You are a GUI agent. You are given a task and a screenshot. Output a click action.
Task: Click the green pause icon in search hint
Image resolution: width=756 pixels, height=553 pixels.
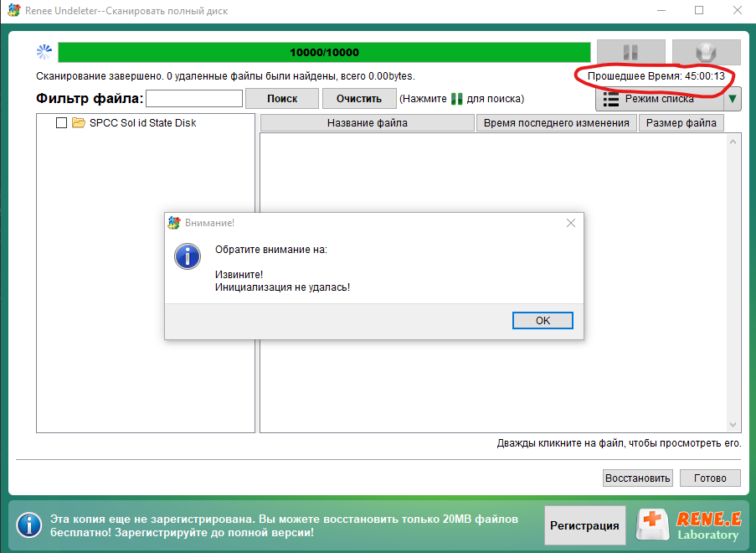click(456, 99)
